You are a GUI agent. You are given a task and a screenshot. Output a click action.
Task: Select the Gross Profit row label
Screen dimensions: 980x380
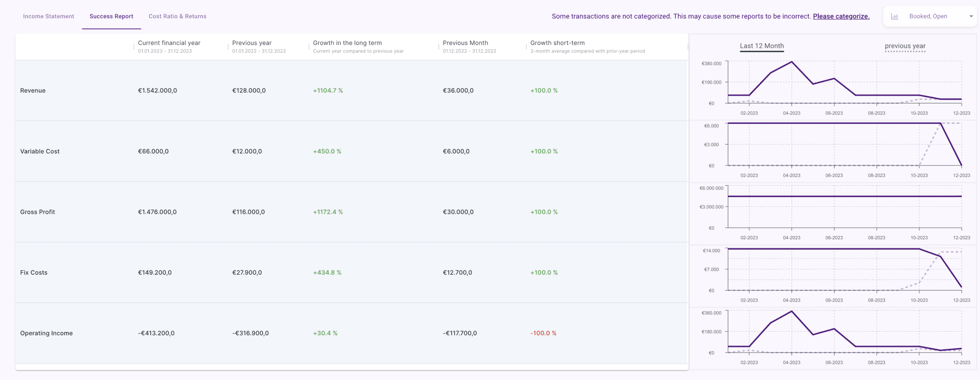[x=37, y=212]
